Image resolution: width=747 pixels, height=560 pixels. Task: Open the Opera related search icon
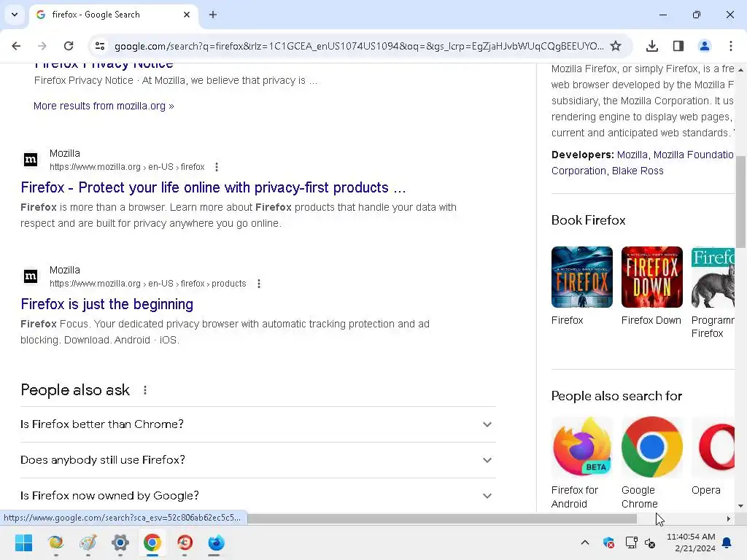[713, 447]
